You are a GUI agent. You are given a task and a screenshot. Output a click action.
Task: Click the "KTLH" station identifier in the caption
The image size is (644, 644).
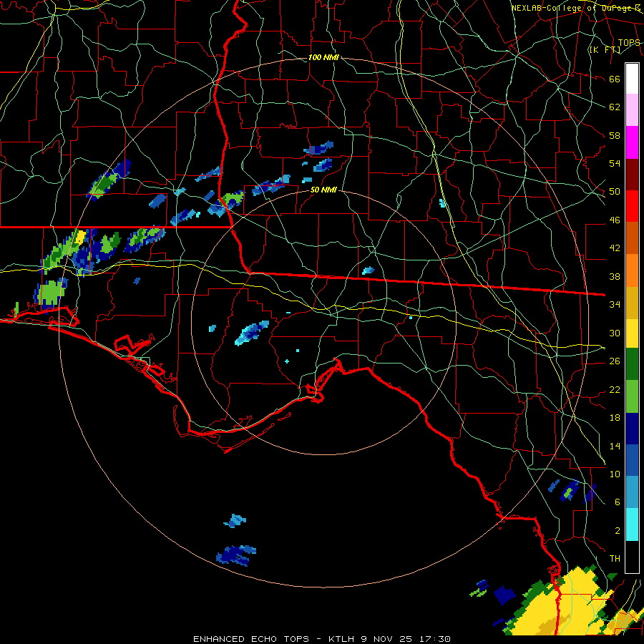pos(341,639)
